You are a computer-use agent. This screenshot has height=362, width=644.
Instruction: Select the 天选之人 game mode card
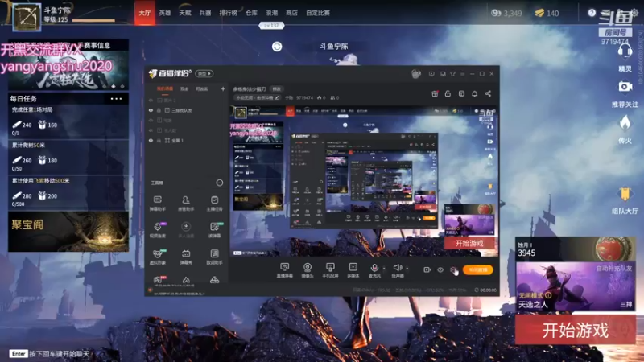click(x=575, y=286)
